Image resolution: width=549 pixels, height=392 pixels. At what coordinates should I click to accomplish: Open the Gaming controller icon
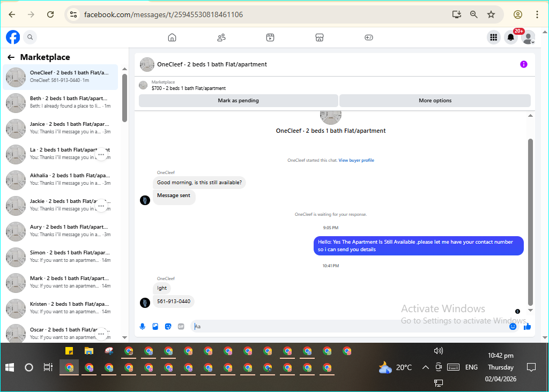[x=369, y=37]
